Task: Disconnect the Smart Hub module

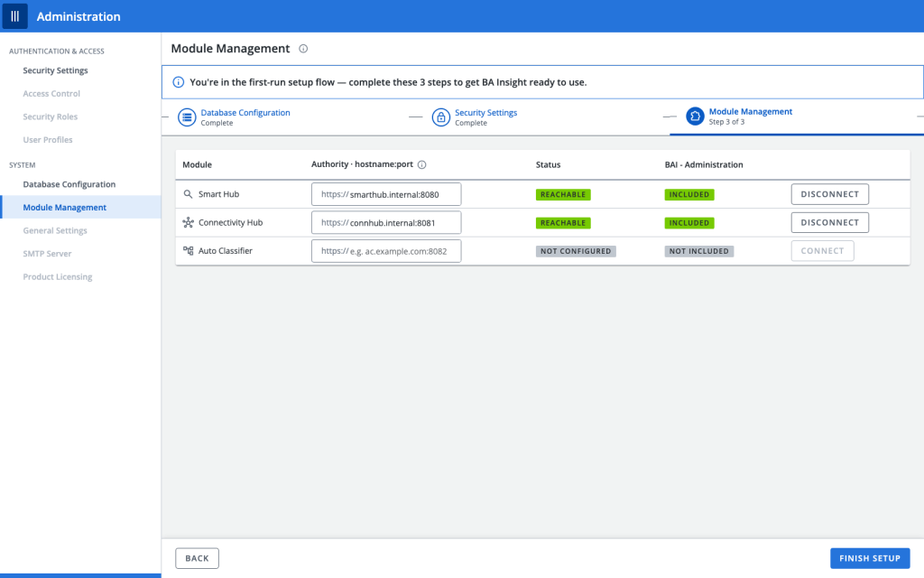Action: 830,194
